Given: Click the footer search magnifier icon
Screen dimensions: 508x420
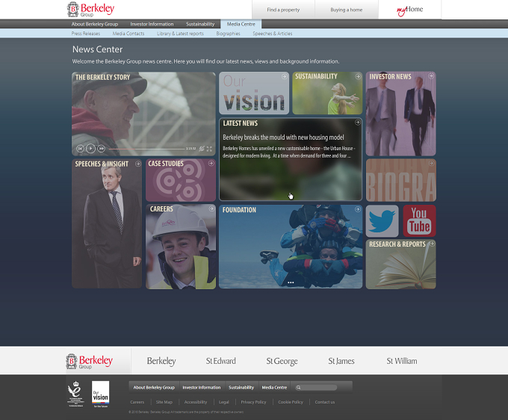Looking at the screenshot, I should [x=298, y=388].
